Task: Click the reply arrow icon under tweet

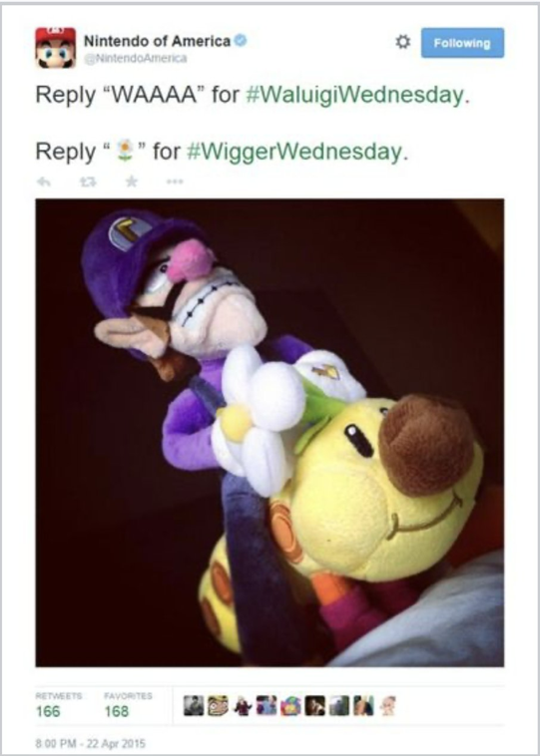Action: click(44, 182)
